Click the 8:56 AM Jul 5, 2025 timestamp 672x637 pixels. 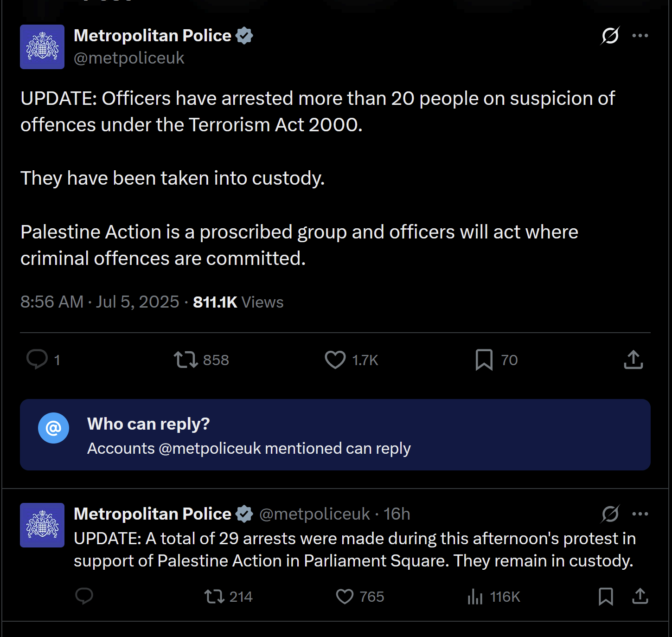pos(100,302)
